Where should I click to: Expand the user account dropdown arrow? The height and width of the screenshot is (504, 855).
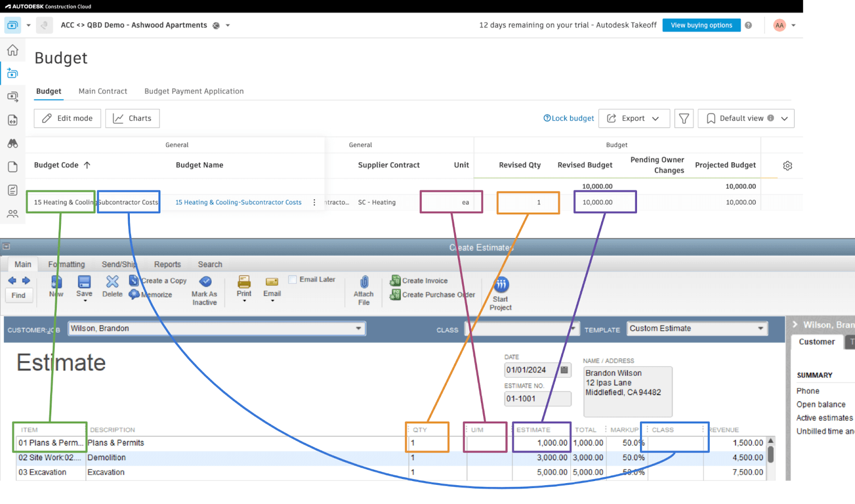pos(794,25)
